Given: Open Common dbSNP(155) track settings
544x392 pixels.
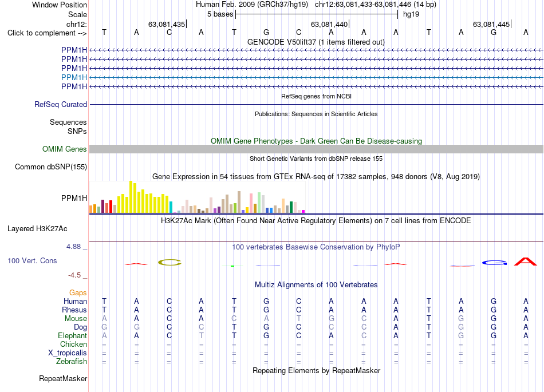Looking at the screenshot, I should 51,167.
